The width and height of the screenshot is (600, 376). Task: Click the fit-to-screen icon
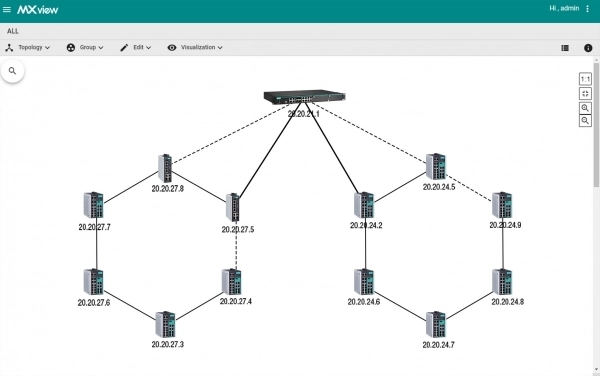pos(585,94)
